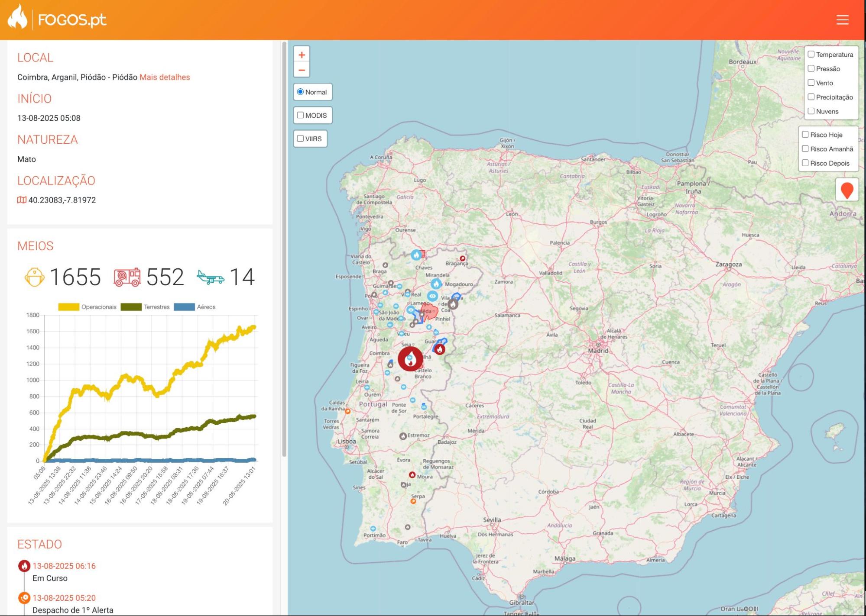The image size is (866, 616).
Task: Toggle Operacionais yellow legend swatch
Action: tap(68, 307)
